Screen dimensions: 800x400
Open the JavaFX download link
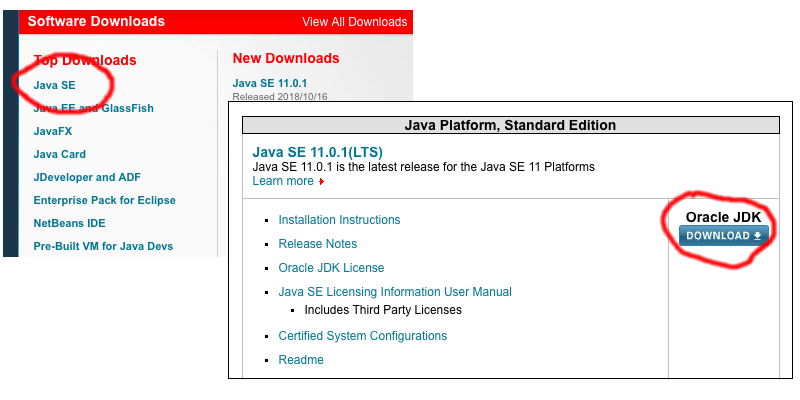[53, 131]
